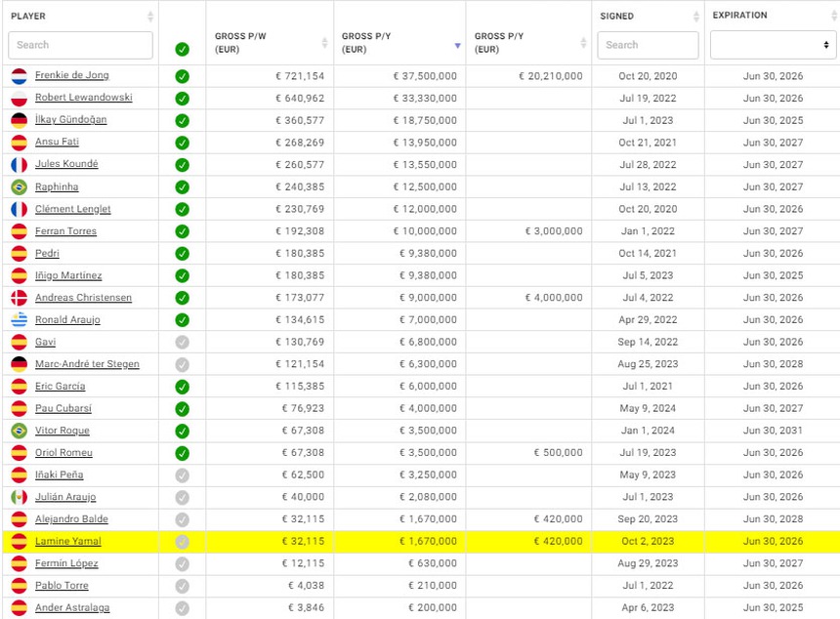Open the Expiration filter dropdown
Screen dimensions: 840x619
pyautogui.click(x=771, y=45)
